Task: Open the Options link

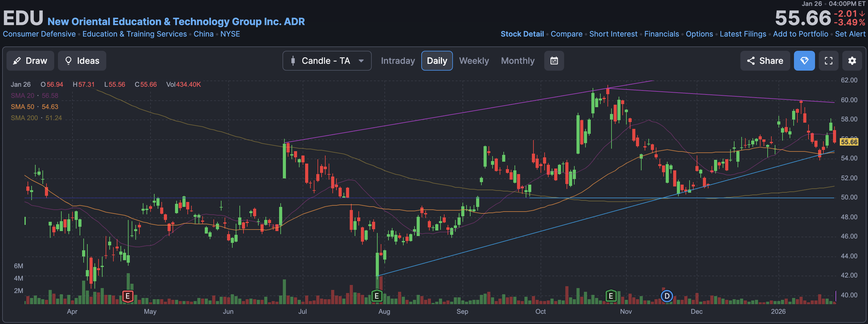Action: (699, 34)
